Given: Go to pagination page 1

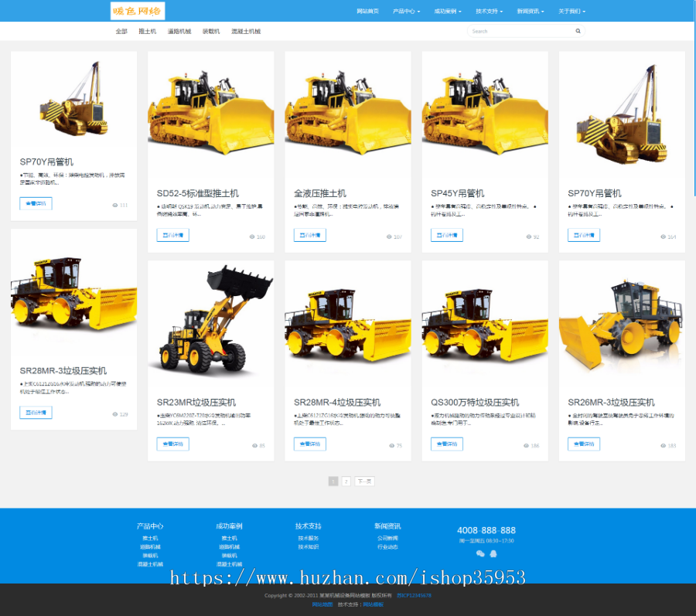Looking at the screenshot, I should click(x=333, y=482).
